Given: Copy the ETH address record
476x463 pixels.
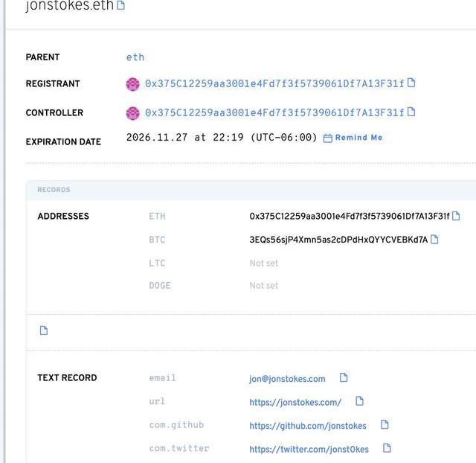Looking at the screenshot, I should pos(456,217).
